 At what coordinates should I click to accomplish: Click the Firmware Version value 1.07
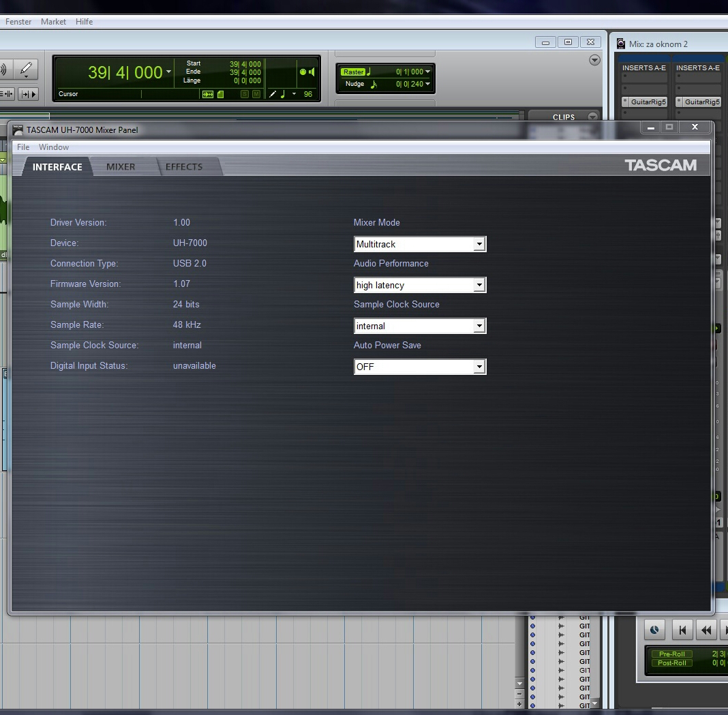point(181,284)
